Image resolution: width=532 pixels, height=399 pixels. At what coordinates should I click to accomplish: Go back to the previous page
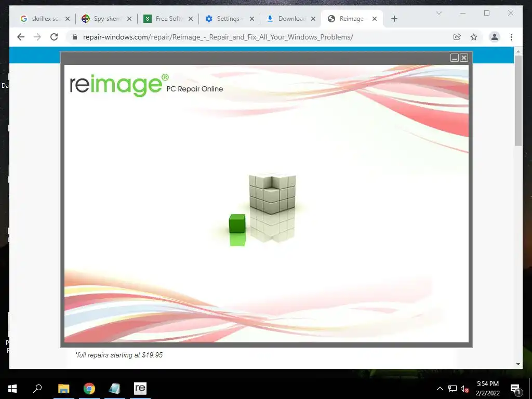[21, 37]
